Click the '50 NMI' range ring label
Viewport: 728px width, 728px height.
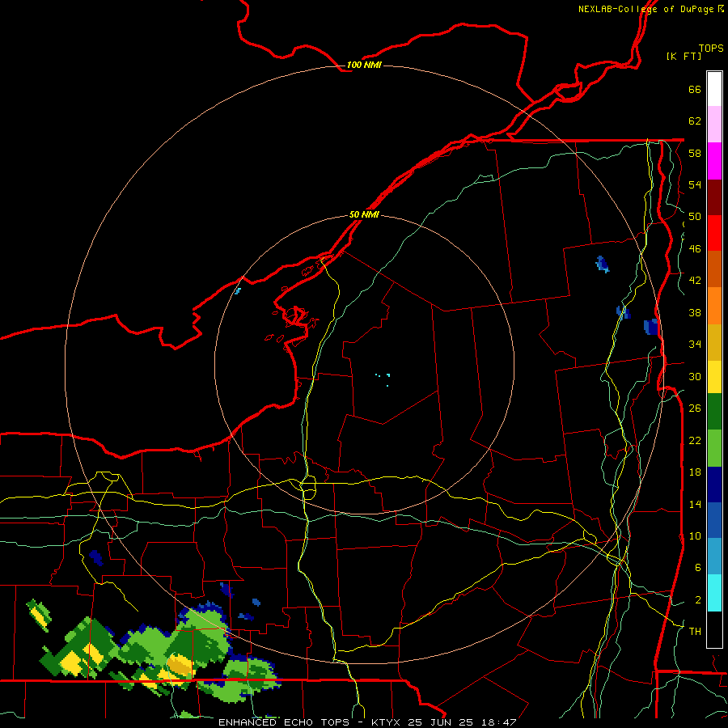pyautogui.click(x=364, y=215)
